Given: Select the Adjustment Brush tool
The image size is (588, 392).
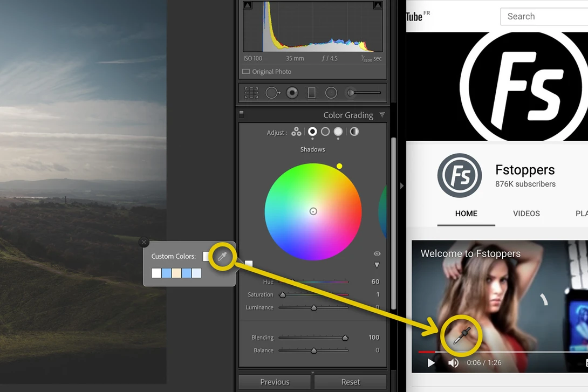Looking at the screenshot, I should (364, 93).
